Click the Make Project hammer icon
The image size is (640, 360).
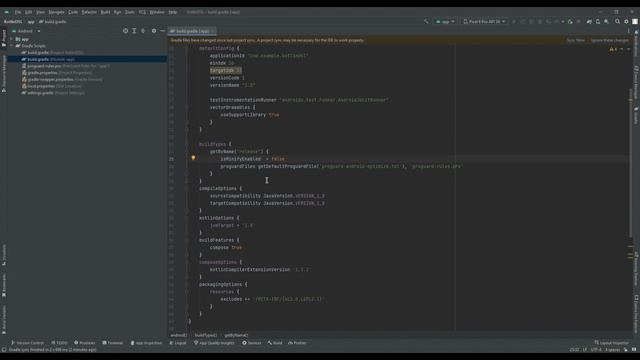tap(426, 21)
